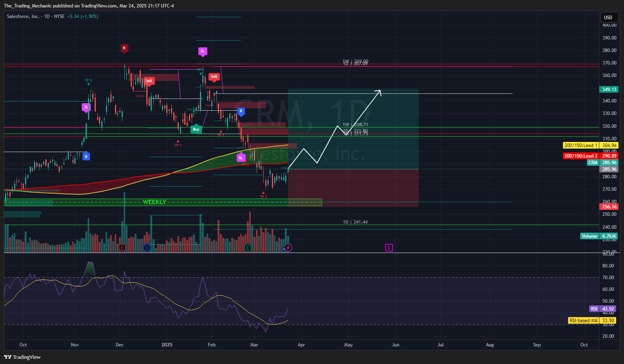Click the green earnings E marker near March

tap(248, 247)
